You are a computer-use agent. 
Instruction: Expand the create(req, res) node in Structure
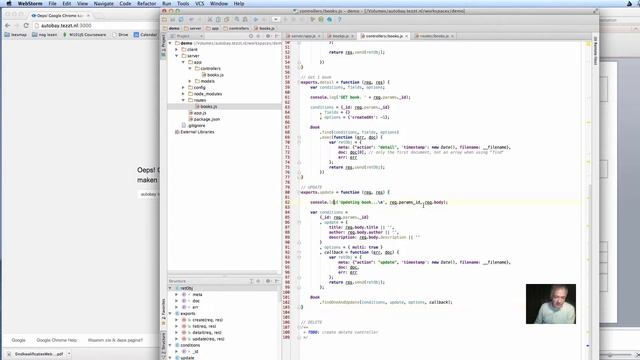tap(177, 320)
